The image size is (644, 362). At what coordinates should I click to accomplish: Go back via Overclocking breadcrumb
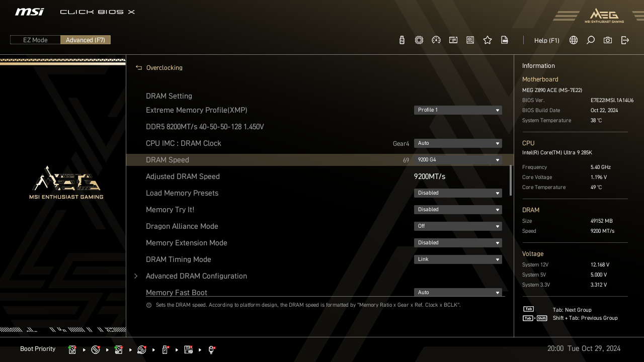[x=164, y=67]
